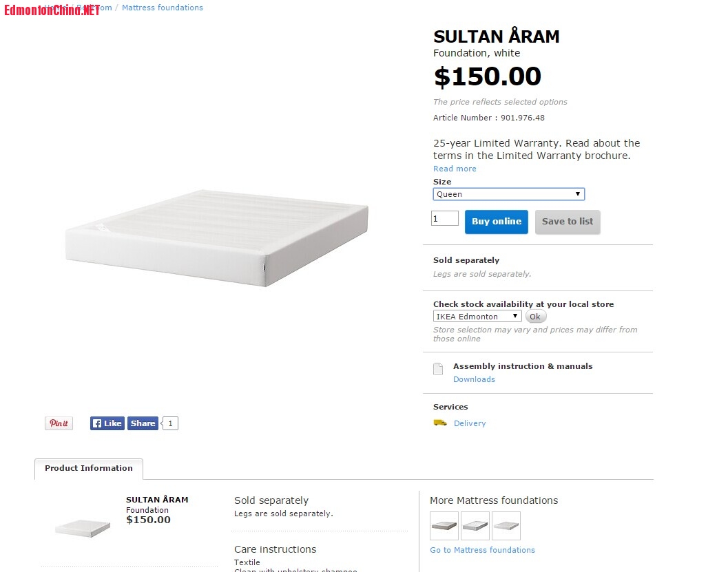Select the Product Information tab
The width and height of the screenshot is (728, 572).
[89, 468]
